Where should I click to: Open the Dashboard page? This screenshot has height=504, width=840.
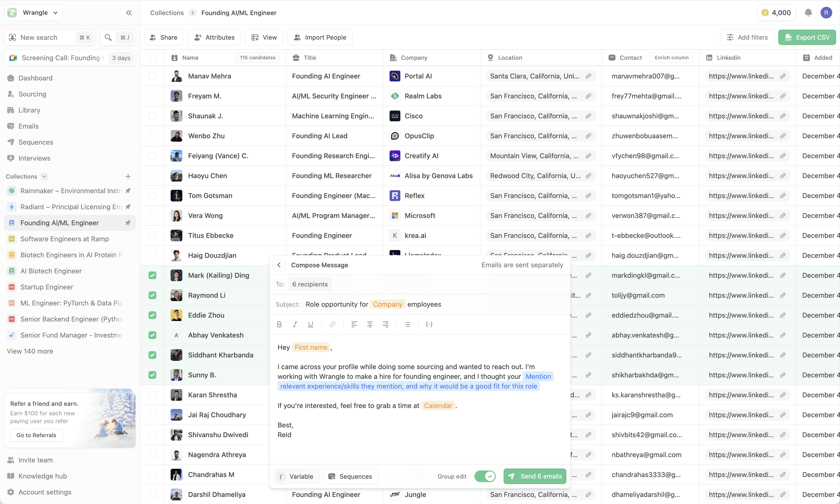click(x=35, y=78)
